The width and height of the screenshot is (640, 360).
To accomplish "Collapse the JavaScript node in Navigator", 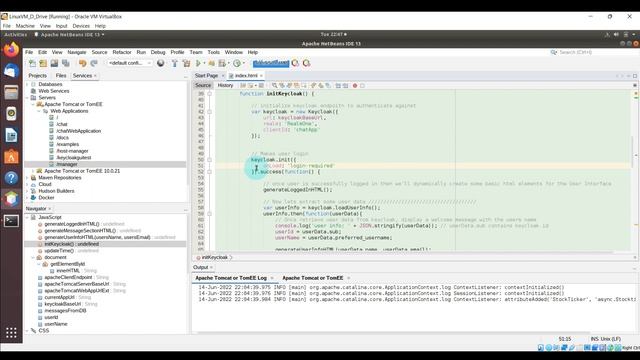I will click(x=28, y=217).
